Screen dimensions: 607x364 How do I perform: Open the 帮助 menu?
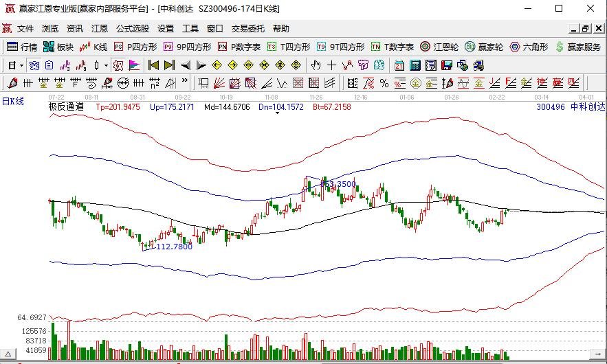[x=281, y=29]
